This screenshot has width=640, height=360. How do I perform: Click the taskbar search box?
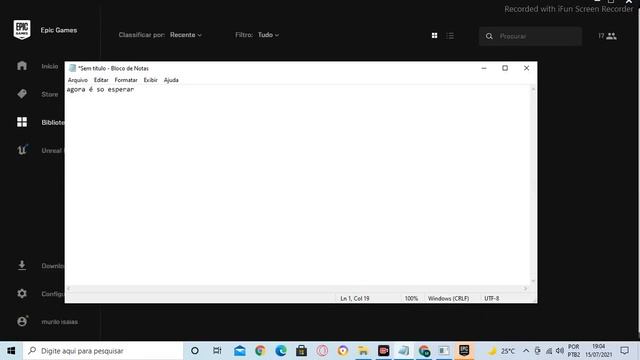[x=103, y=351]
